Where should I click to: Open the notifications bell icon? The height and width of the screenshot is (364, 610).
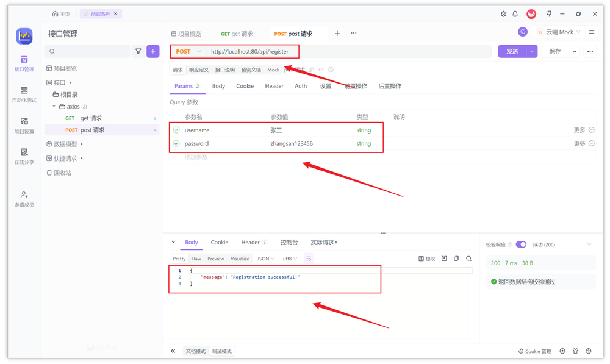pyautogui.click(x=515, y=14)
